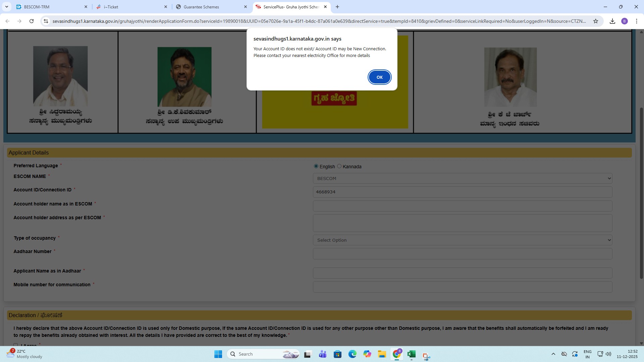Open Excel from the taskbar
Viewport: 644px width, 362px height.
click(411, 354)
